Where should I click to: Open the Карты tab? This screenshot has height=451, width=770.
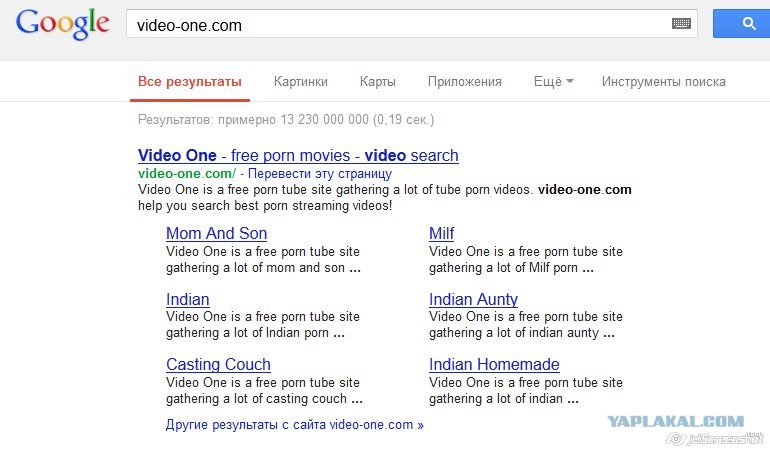378,82
